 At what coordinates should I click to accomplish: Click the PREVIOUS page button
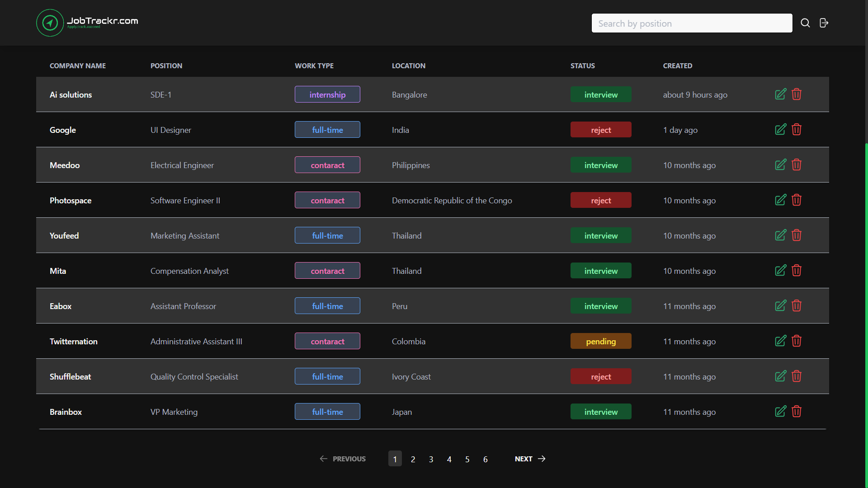click(343, 459)
